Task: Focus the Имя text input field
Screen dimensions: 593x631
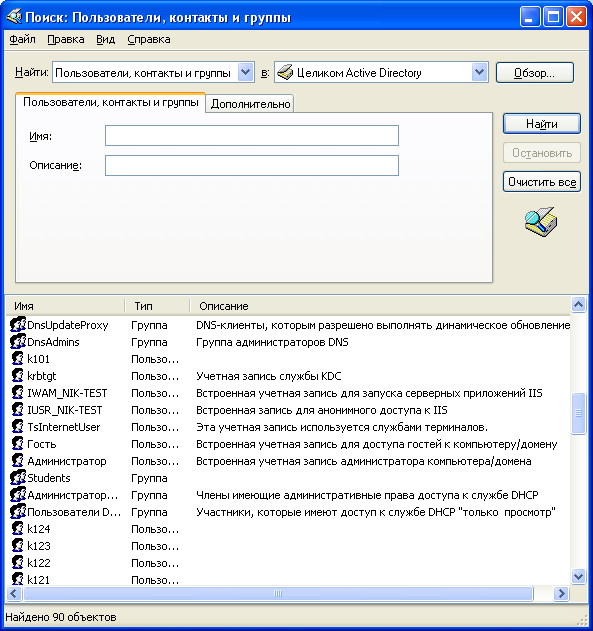Action: point(252,136)
